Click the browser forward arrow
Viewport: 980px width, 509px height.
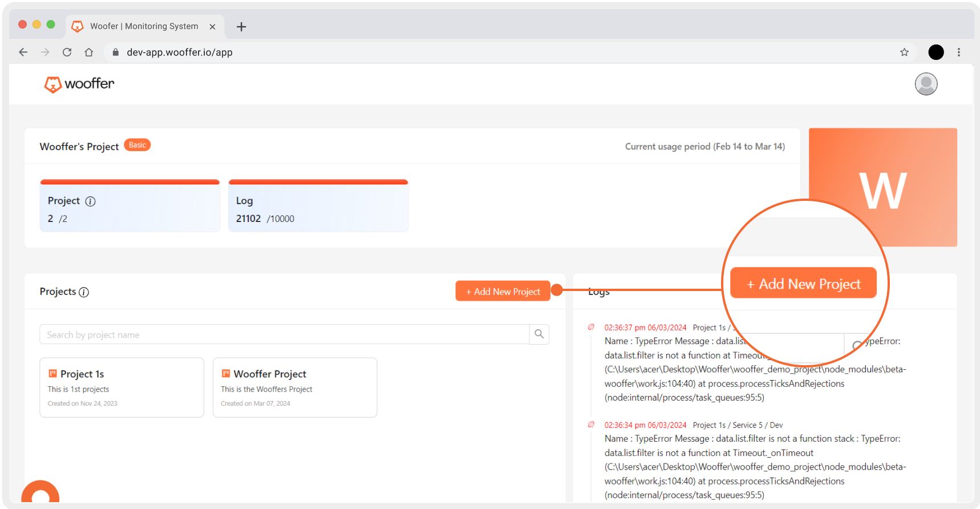click(x=45, y=52)
